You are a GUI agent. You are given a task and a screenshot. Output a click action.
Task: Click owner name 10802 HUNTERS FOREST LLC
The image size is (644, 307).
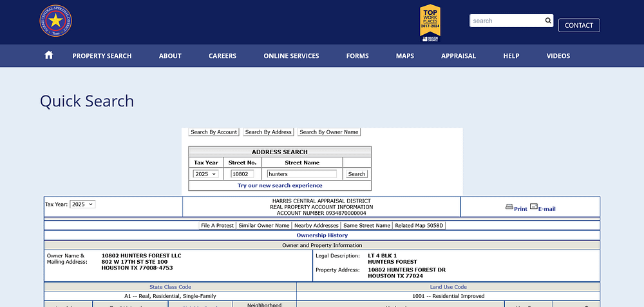tap(141, 256)
